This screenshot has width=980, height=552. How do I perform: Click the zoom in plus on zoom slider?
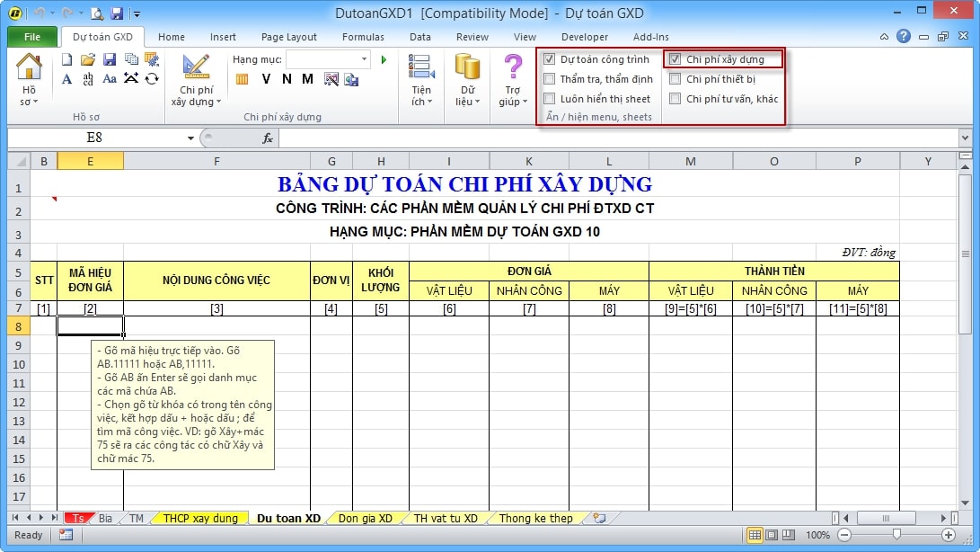pos(948,535)
